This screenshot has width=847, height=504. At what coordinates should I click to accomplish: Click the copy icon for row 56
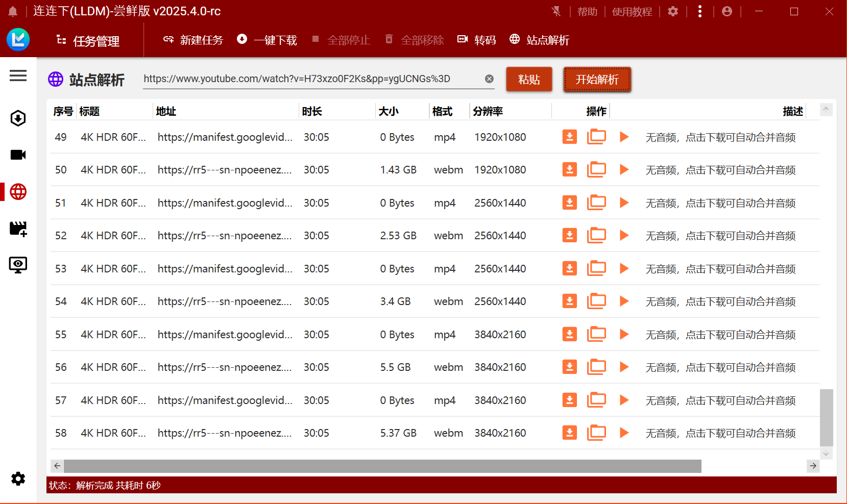[x=596, y=367]
